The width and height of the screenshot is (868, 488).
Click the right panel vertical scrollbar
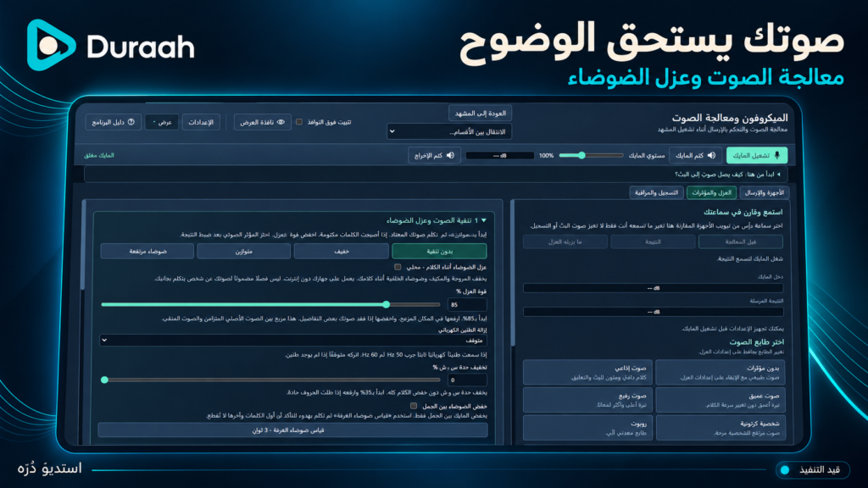click(x=513, y=274)
